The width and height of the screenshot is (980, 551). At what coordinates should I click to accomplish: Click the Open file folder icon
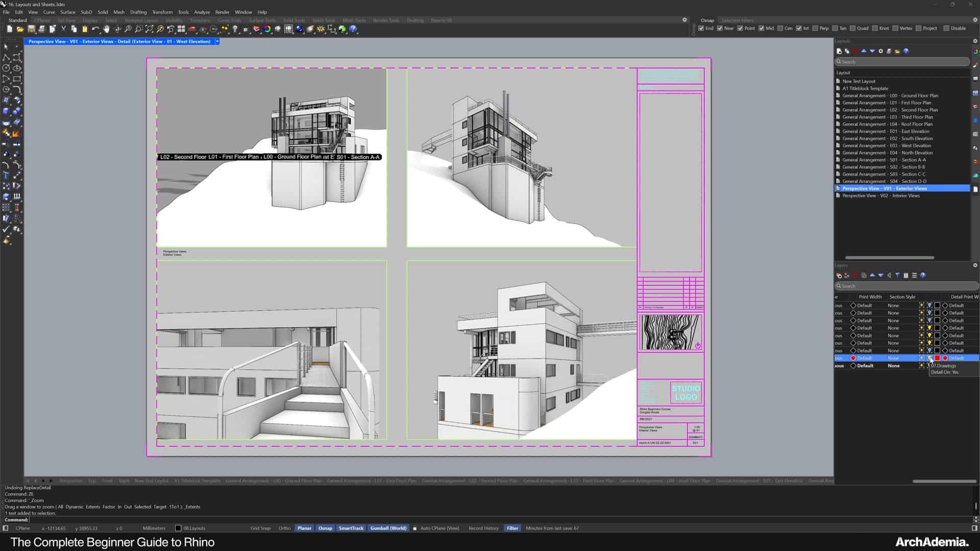click(x=20, y=29)
